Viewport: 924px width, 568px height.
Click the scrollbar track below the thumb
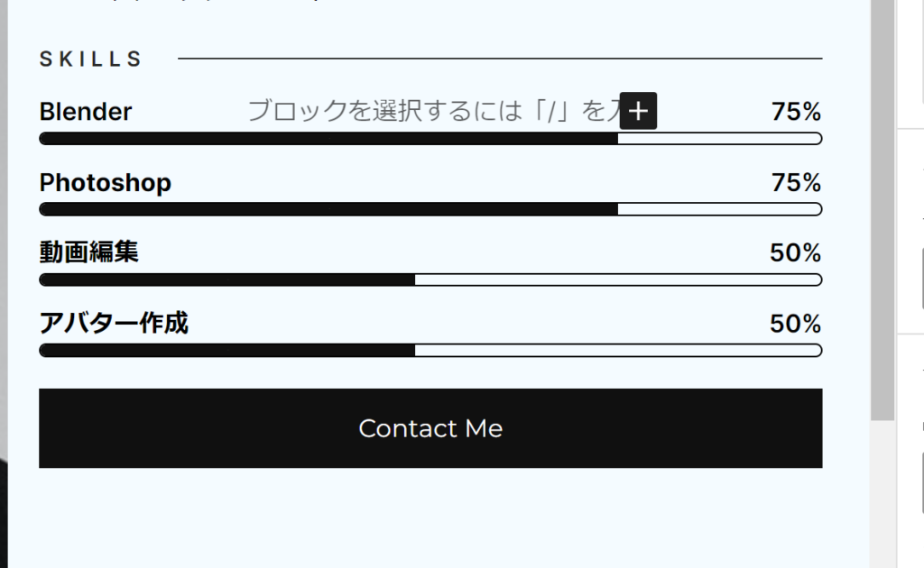(x=882, y=496)
